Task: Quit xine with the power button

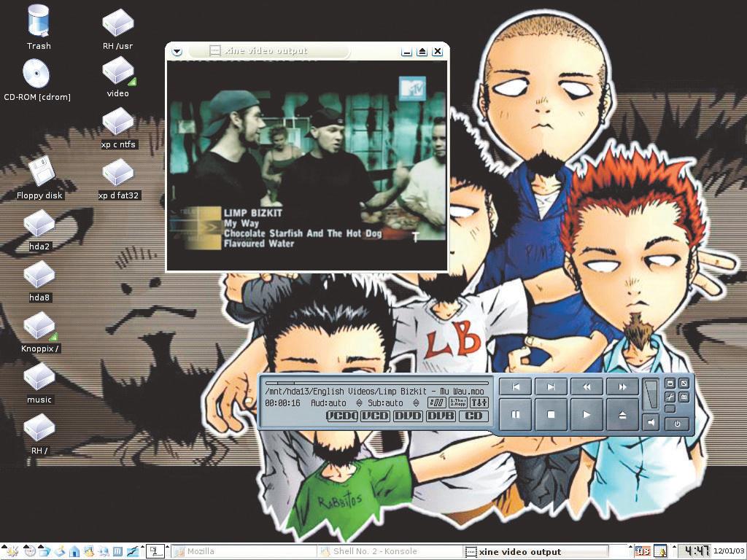Action: [677, 424]
